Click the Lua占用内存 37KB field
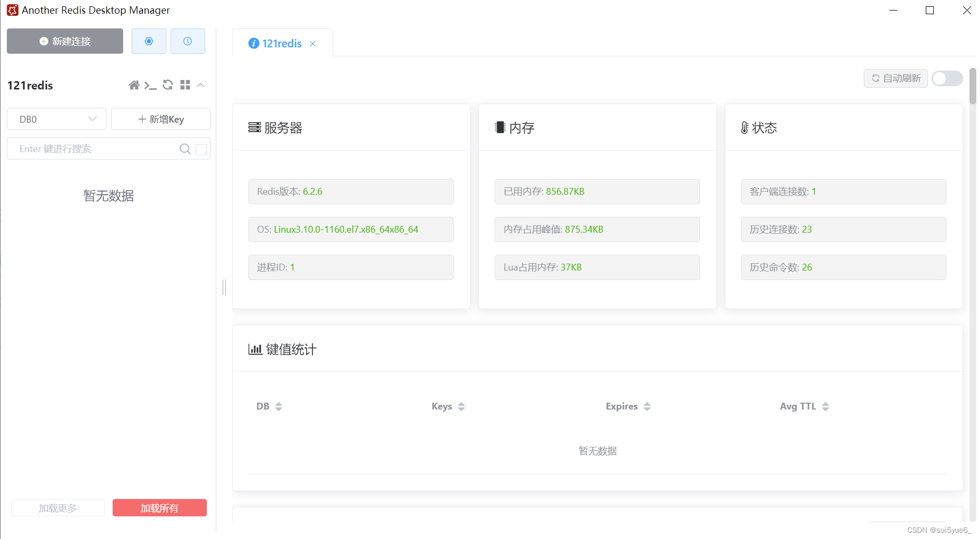980x539 pixels. point(597,267)
